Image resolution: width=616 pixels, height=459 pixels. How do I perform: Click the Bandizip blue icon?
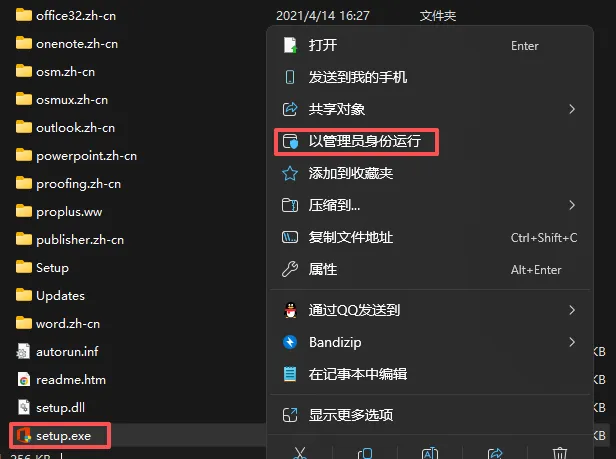(290, 342)
